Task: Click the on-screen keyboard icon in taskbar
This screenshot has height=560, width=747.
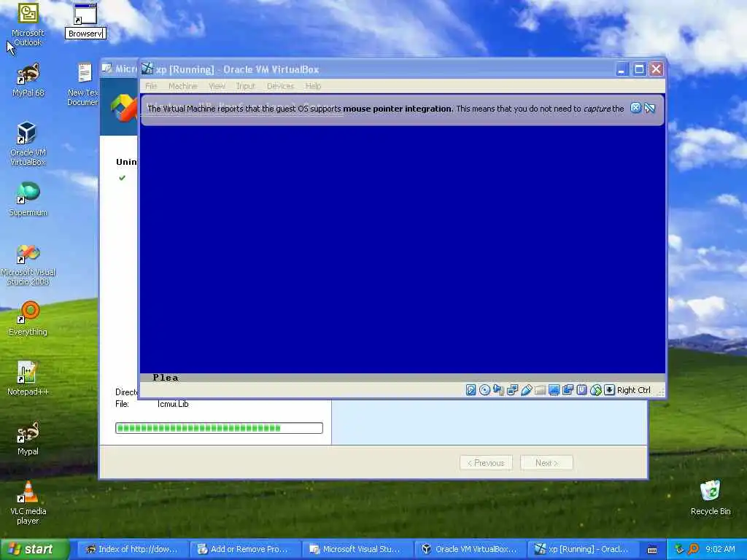Action: tap(652, 550)
